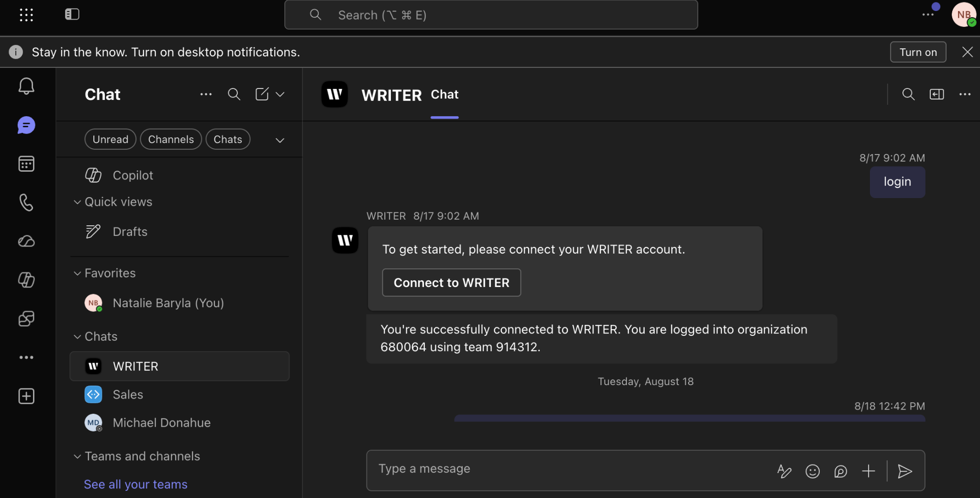Click the WRITER app logo in header
The width and height of the screenshot is (980, 498).
[334, 94]
